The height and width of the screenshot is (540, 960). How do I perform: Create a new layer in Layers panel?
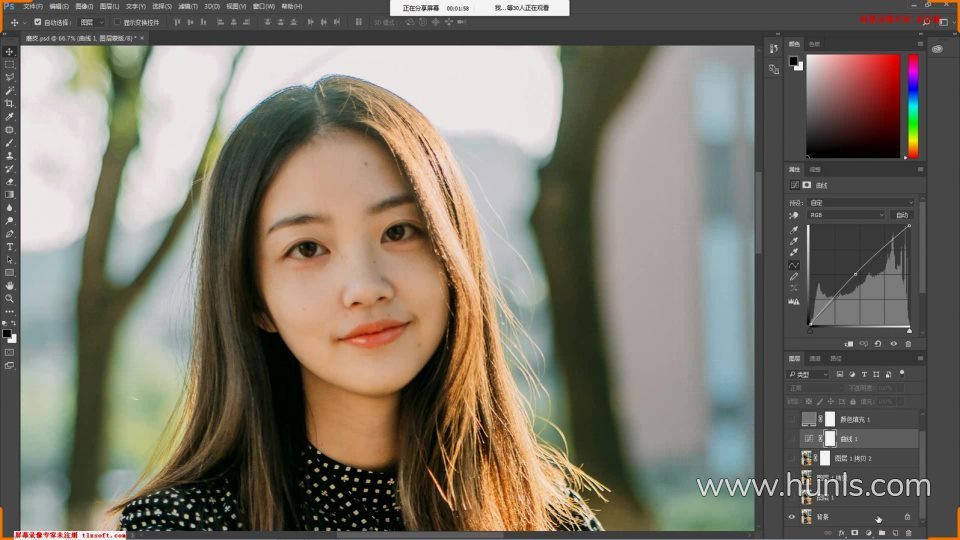[895, 533]
